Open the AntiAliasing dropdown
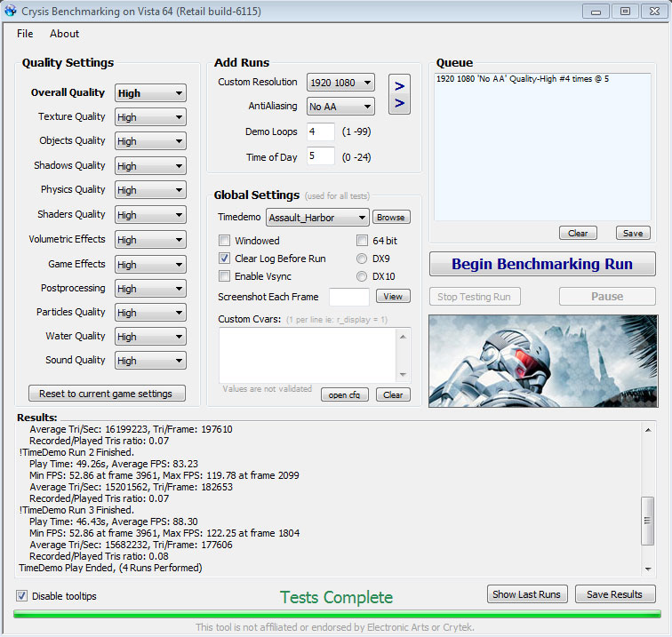 coord(340,107)
